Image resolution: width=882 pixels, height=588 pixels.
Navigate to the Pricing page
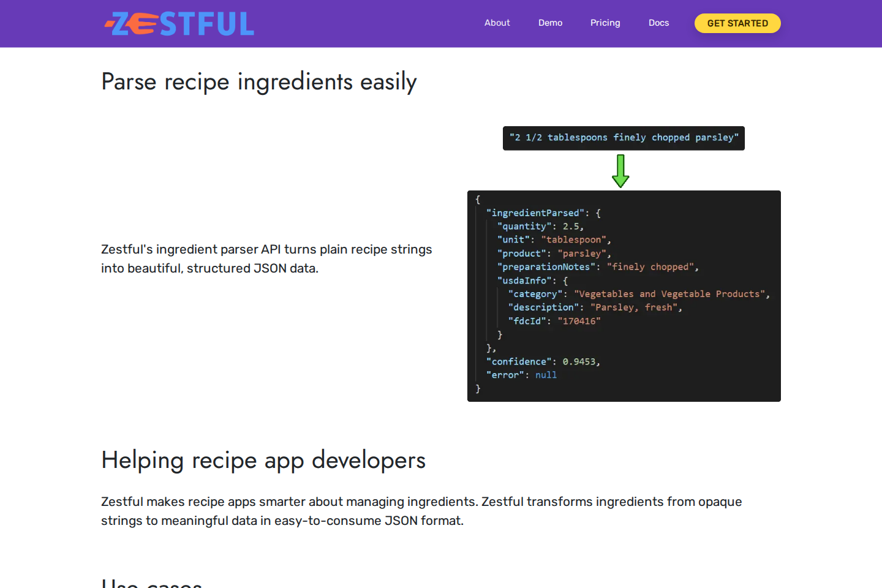(605, 23)
